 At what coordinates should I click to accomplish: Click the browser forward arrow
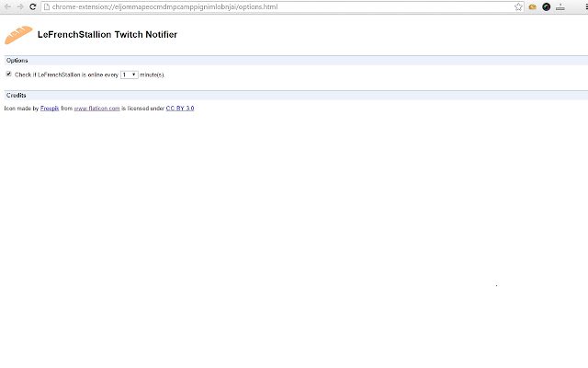coord(20,6)
